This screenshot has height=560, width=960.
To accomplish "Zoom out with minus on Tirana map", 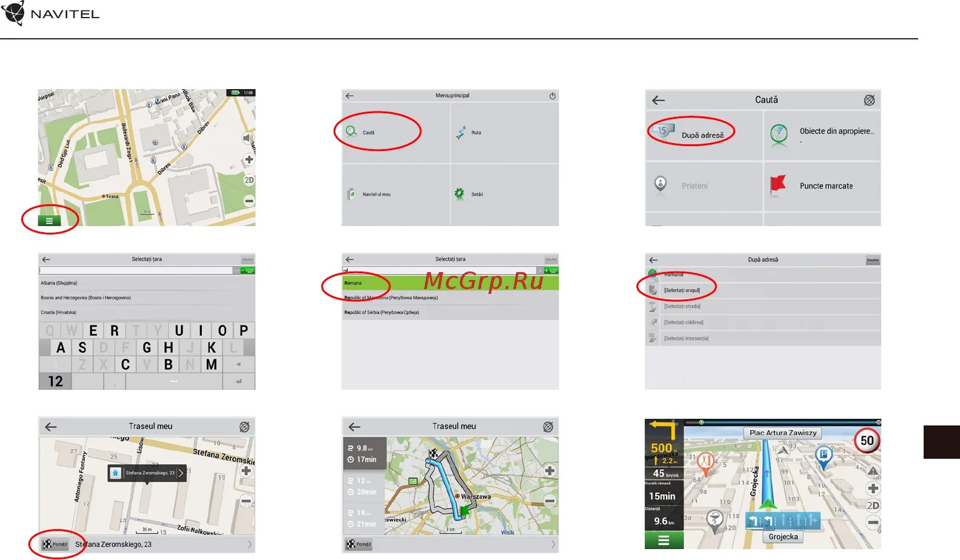I will click(x=249, y=201).
